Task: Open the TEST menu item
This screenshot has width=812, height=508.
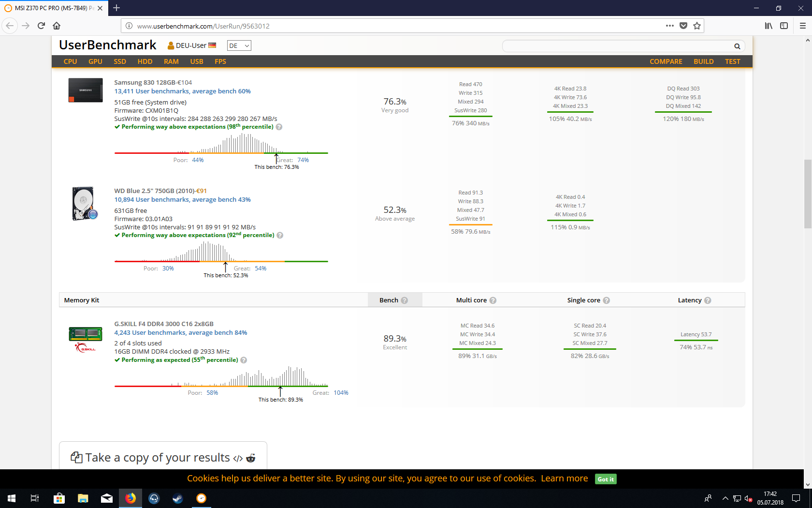Action: pos(733,61)
